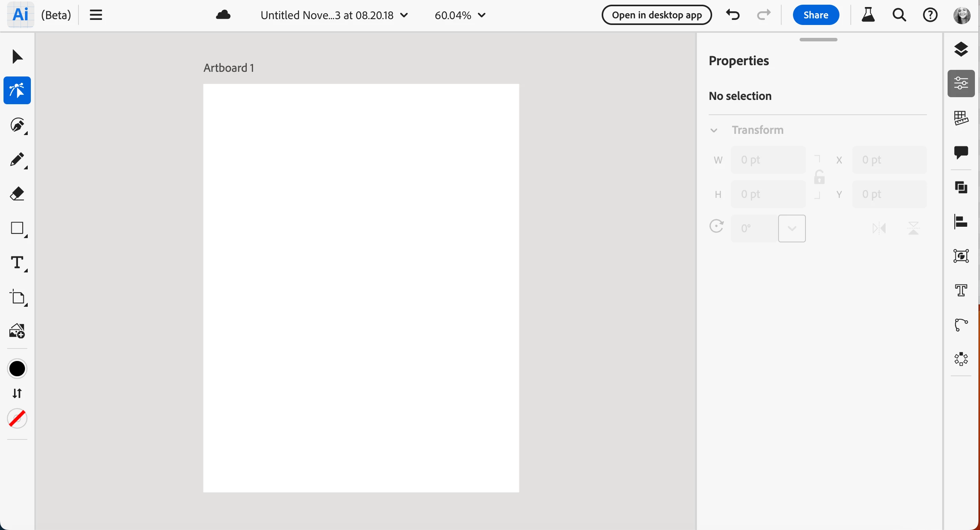Viewport: 980px width, 530px height.
Task: Select the Rectangle shape tool
Action: click(x=17, y=228)
